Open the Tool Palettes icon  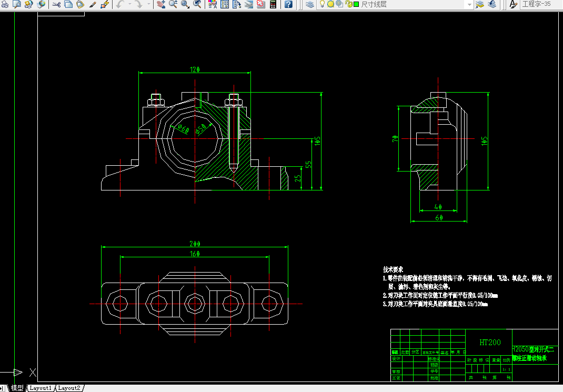click(x=237, y=4)
